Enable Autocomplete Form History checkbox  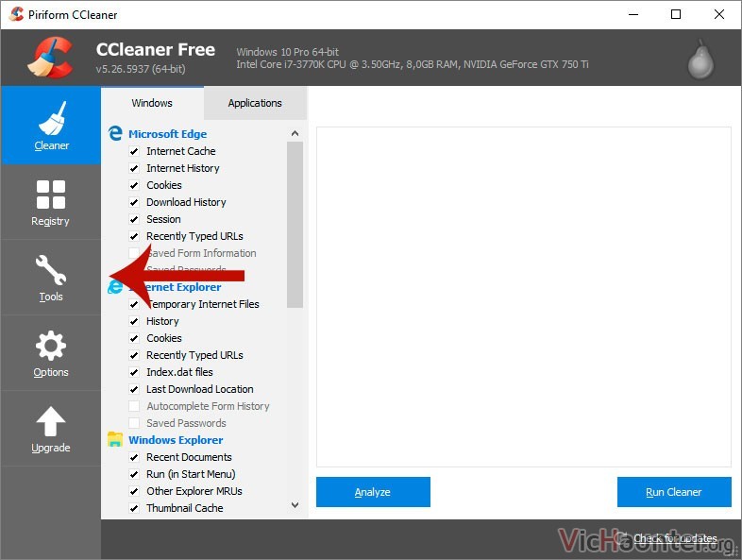134,406
